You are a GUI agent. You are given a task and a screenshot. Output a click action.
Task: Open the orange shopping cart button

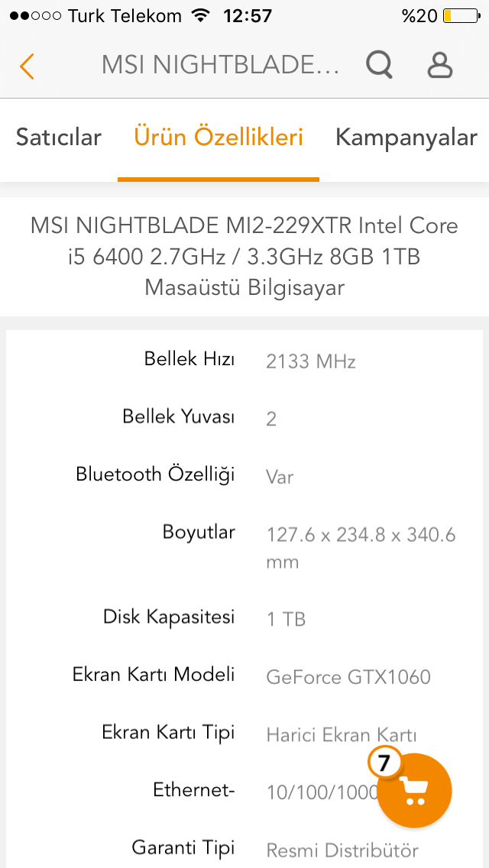pos(415,791)
